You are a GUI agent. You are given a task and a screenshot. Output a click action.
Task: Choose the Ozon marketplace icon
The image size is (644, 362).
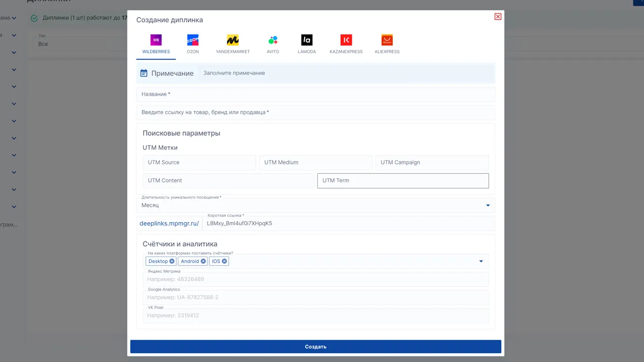[x=193, y=40]
